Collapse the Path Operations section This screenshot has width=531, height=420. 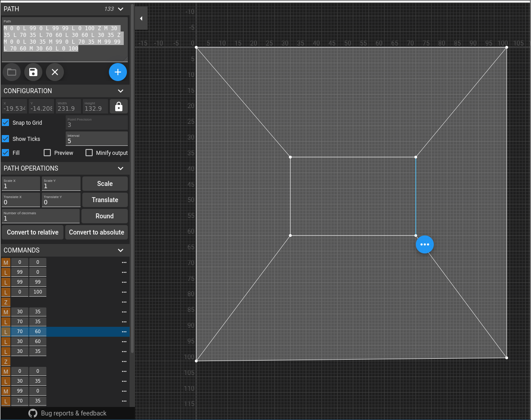click(121, 168)
